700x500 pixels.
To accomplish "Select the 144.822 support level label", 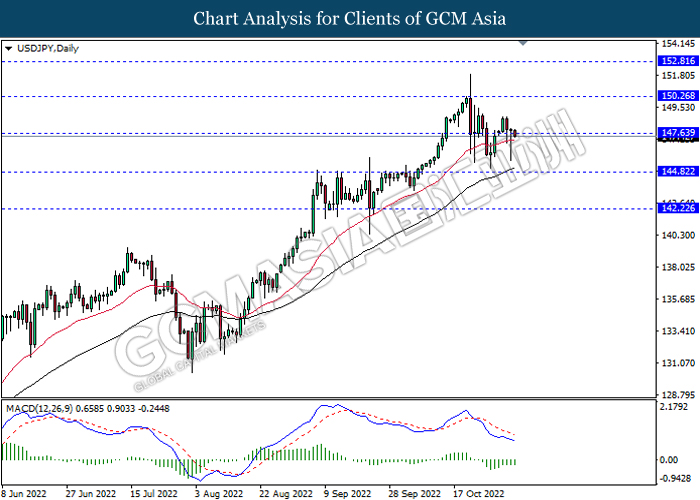I will (x=678, y=171).
